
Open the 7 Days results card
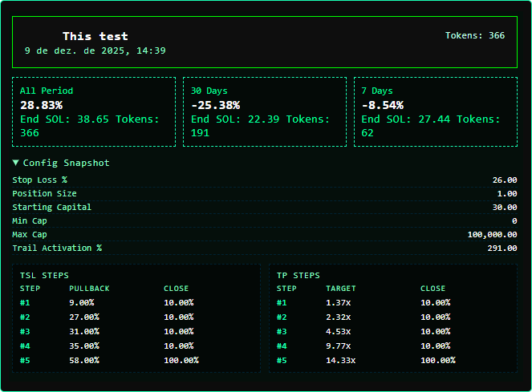pyautogui.click(x=436, y=112)
